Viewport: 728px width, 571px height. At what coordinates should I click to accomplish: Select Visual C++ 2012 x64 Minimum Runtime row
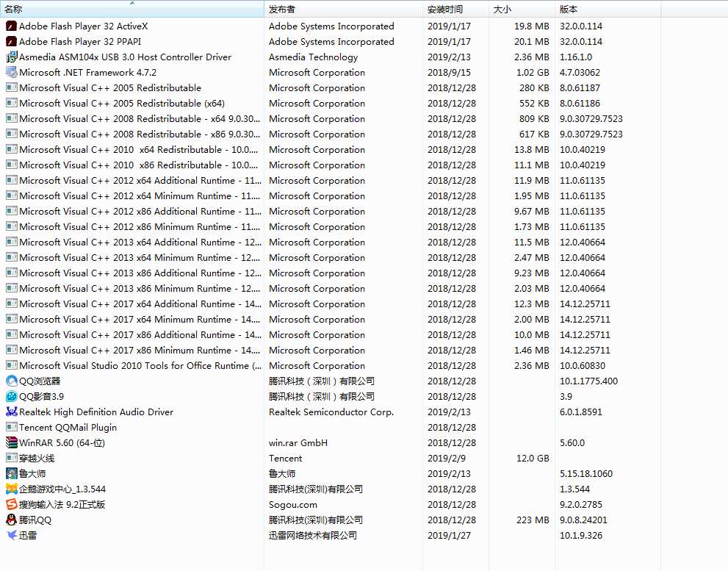(331, 196)
